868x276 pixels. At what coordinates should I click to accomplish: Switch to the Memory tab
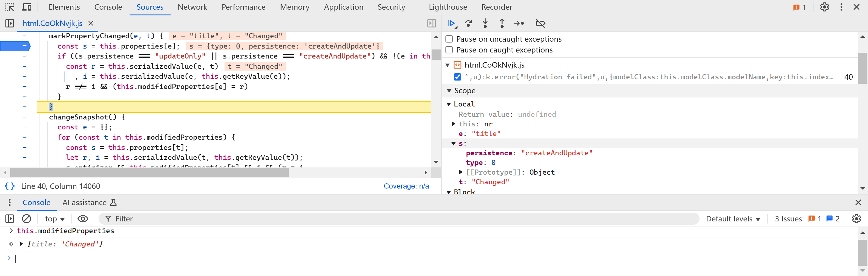(294, 7)
